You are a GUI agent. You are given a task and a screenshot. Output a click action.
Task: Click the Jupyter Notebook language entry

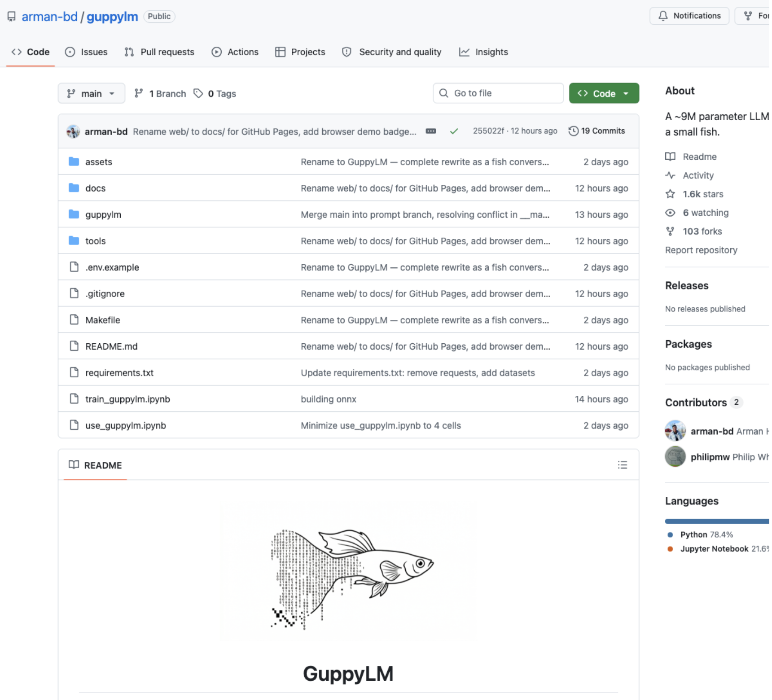coord(718,549)
